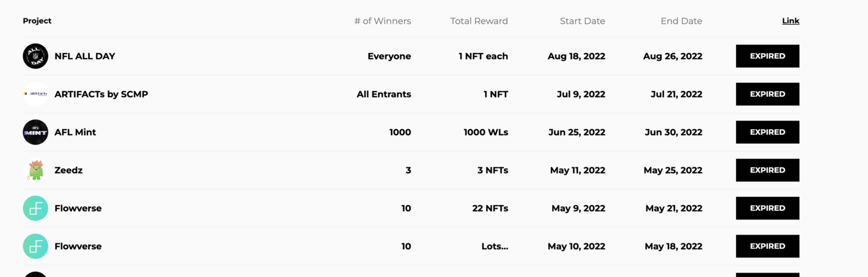Click the second Flowverse teal logo
868x277 pixels.
pos(36,246)
